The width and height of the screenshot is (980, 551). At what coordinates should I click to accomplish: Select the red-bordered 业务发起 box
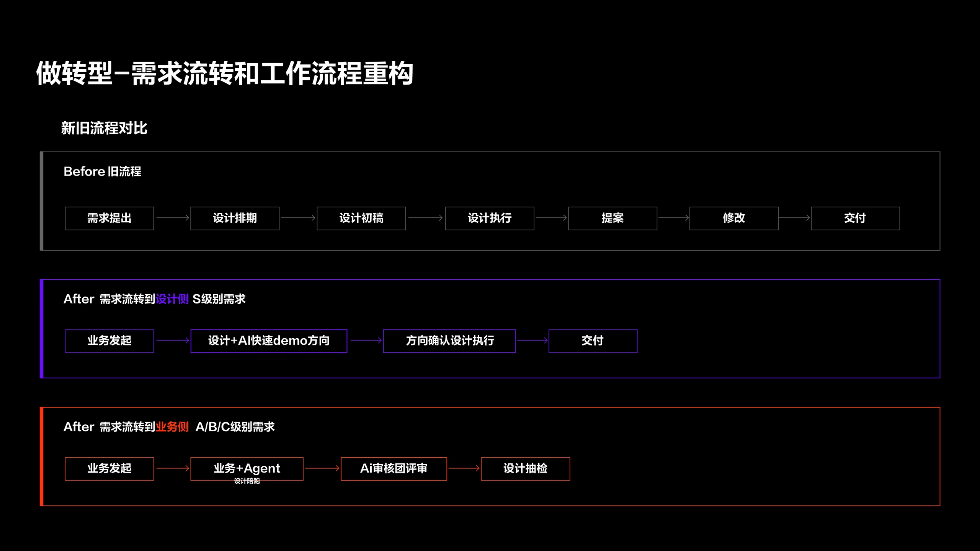109,468
